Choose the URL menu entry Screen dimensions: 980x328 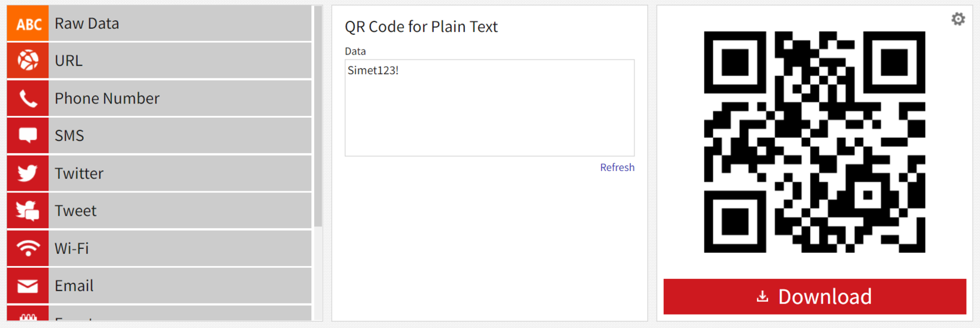click(69, 61)
